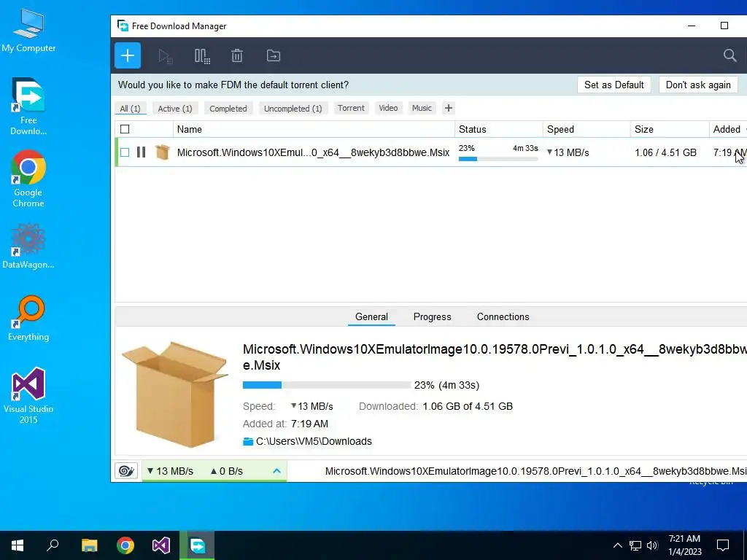The image size is (747, 560).
Task: Click the file name in the bottom status bar
Action: (536, 471)
